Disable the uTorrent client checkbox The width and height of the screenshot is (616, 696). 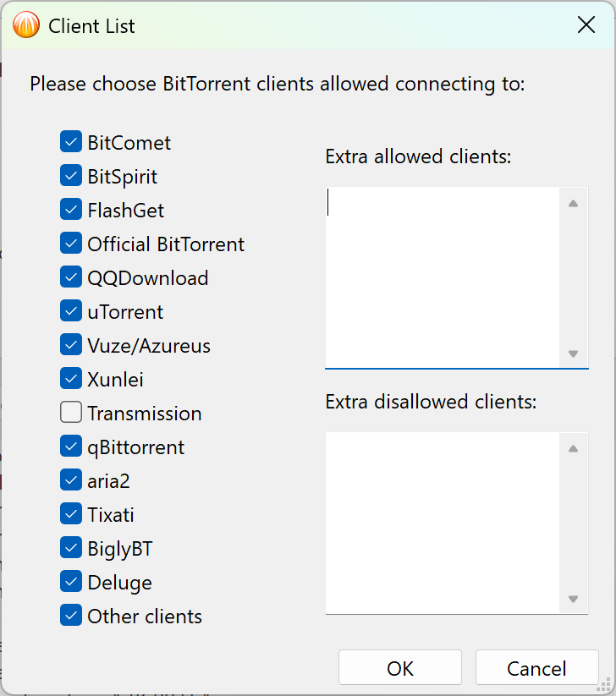pos(71,311)
